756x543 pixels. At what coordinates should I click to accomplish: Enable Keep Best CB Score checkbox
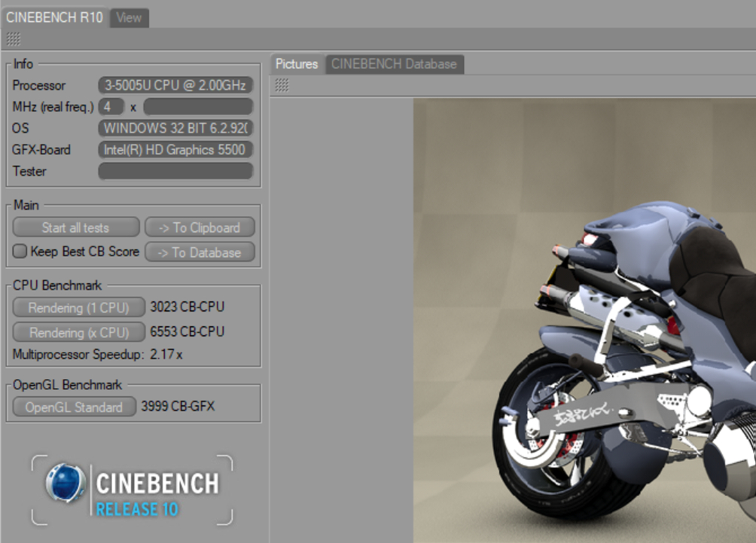pyautogui.click(x=20, y=252)
